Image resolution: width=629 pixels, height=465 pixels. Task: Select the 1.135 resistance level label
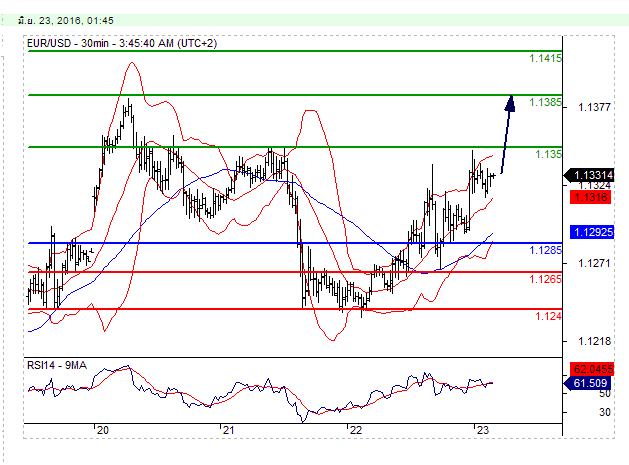(x=548, y=154)
